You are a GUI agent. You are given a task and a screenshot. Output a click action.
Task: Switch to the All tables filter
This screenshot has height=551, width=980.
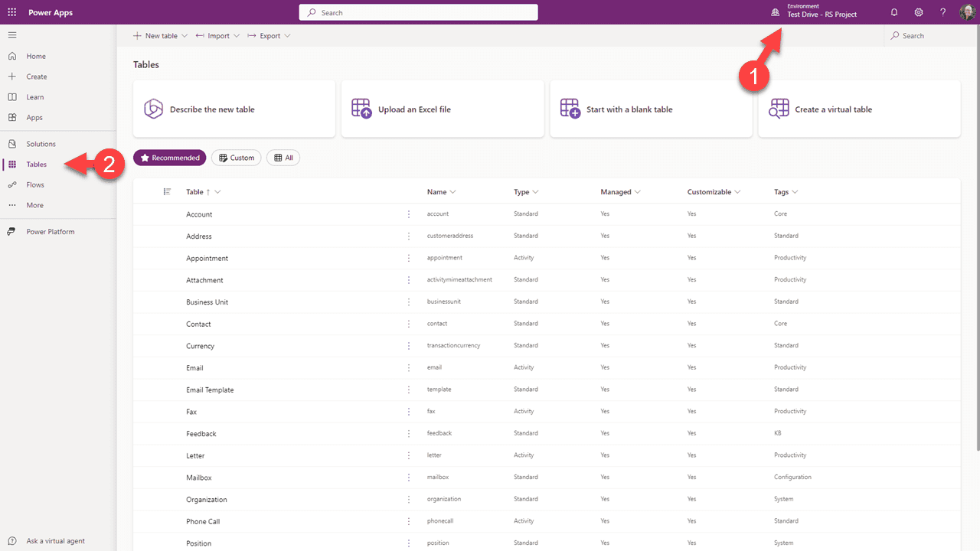283,157
